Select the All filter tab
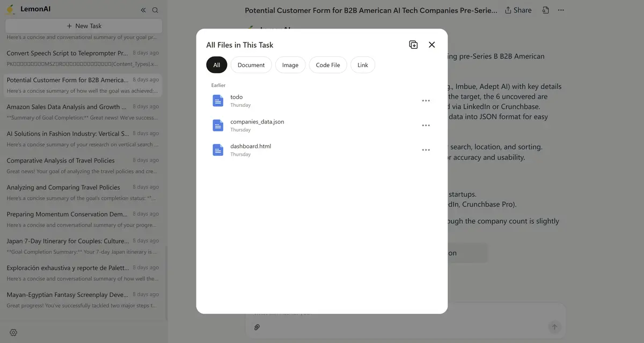Screen dimensions: 644x343 click(217, 65)
